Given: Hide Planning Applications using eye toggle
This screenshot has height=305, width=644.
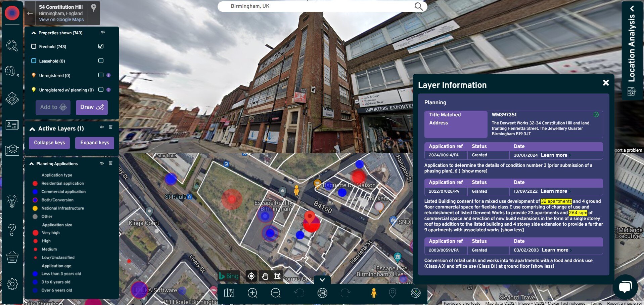Looking at the screenshot, I should [x=102, y=163].
